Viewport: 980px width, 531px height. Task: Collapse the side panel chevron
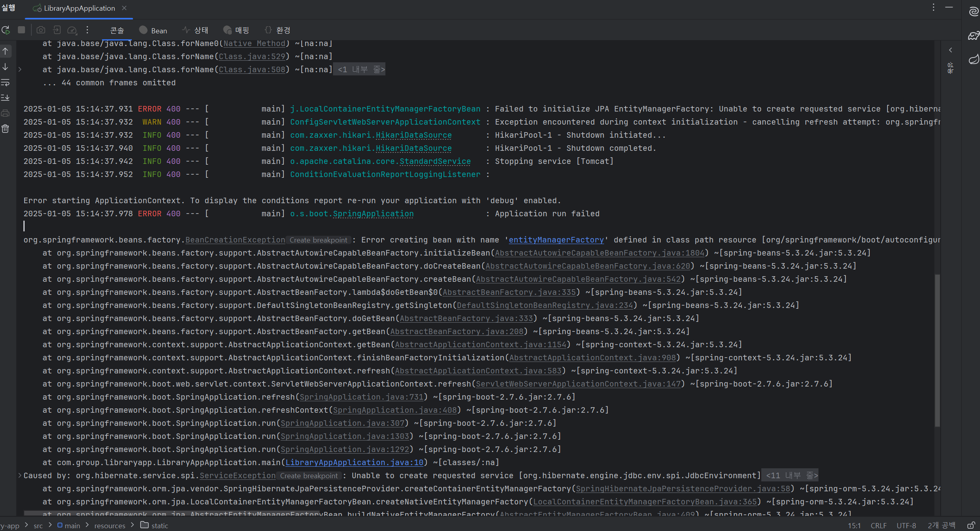(951, 50)
